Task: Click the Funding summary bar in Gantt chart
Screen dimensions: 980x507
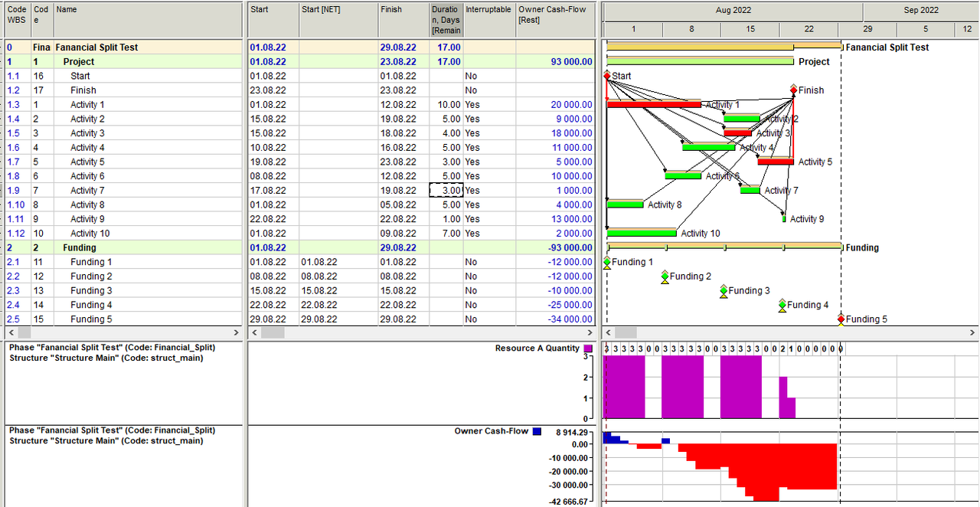Action: (724, 247)
